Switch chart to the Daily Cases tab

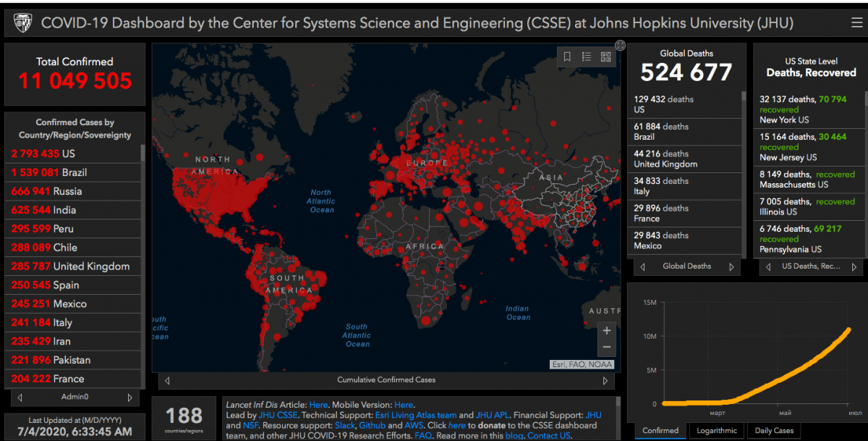click(x=774, y=430)
